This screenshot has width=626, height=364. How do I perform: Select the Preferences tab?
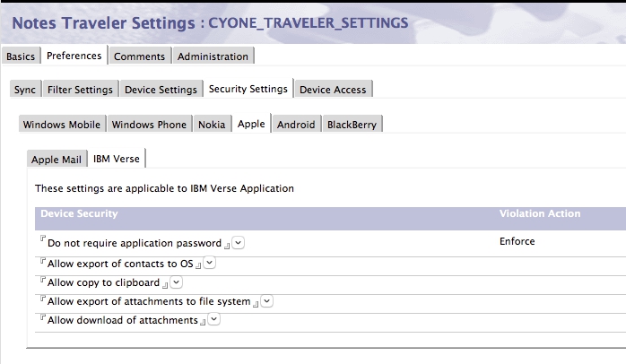tap(74, 56)
